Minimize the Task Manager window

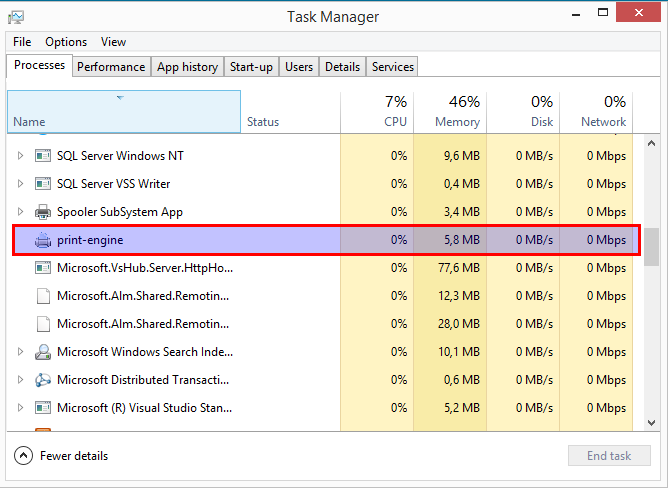pos(576,13)
